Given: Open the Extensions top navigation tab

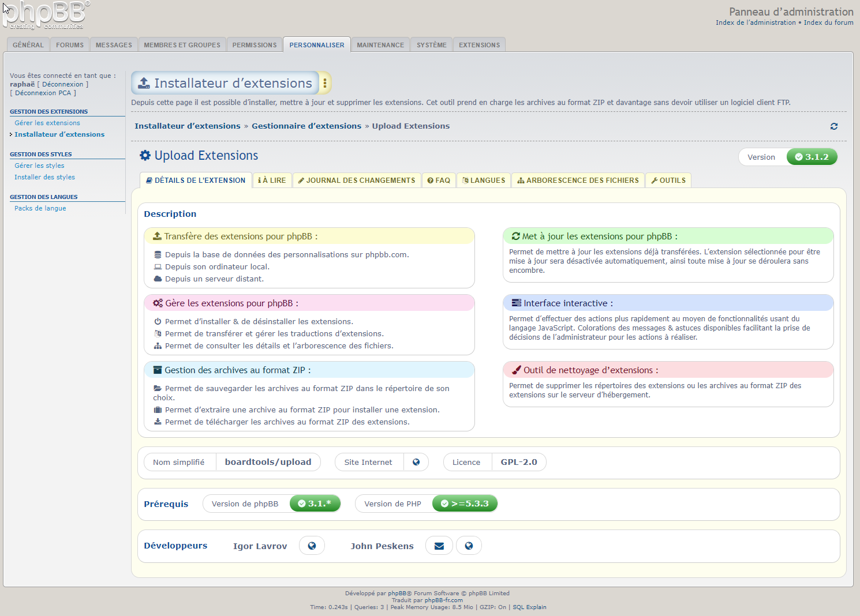Looking at the screenshot, I should (x=479, y=45).
